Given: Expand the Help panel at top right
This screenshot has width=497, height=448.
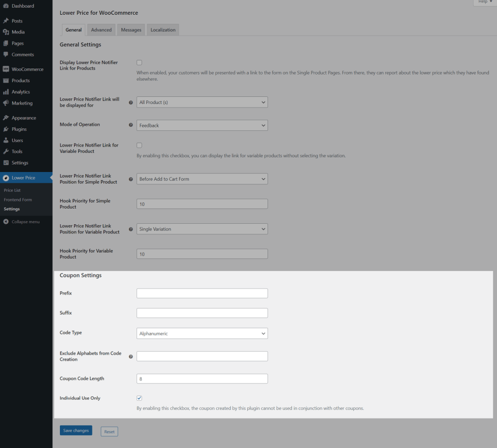Looking at the screenshot, I should pyautogui.click(x=485, y=2).
